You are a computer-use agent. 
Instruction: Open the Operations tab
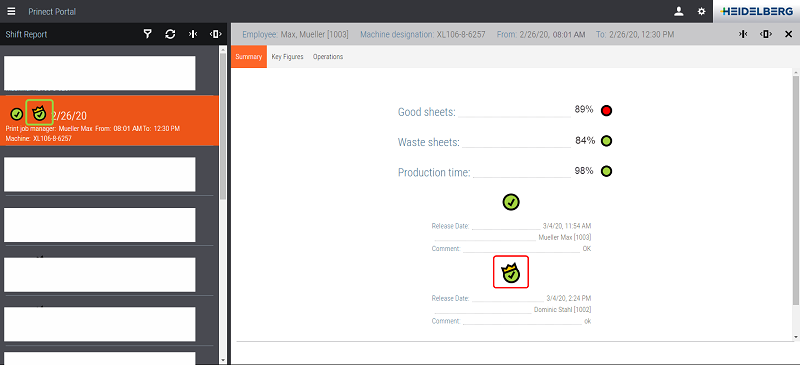(x=328, y=57)
